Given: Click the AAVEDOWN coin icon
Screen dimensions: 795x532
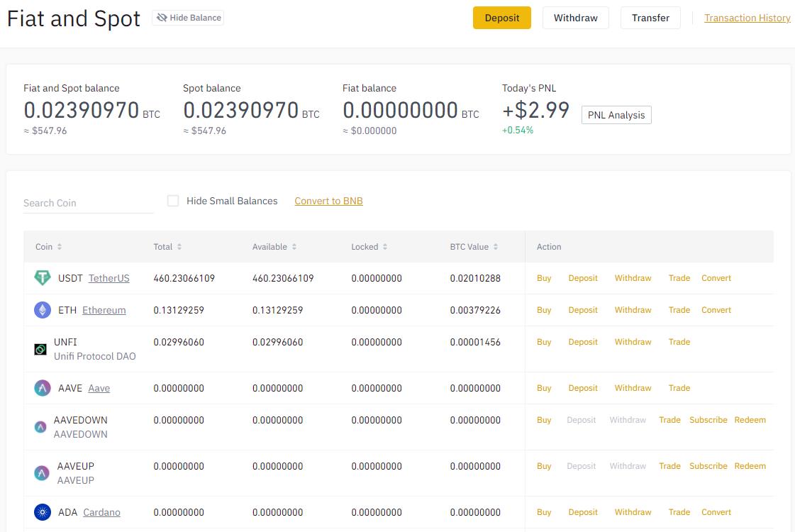Looking at the screenshot, I should tap(40, 427).
